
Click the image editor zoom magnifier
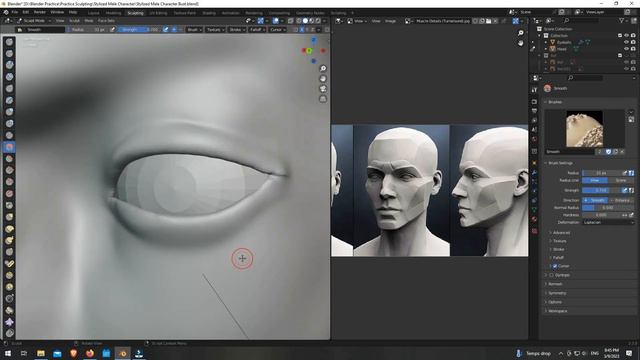520,33
